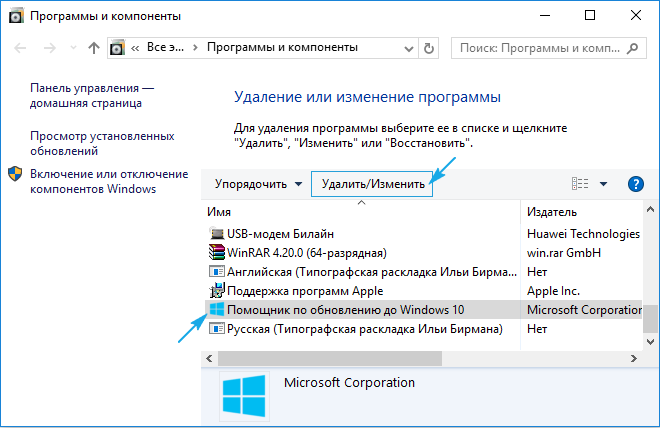Click the WinRAR 4.20.0 icon
660x428 pixels.
pos(216,252)
